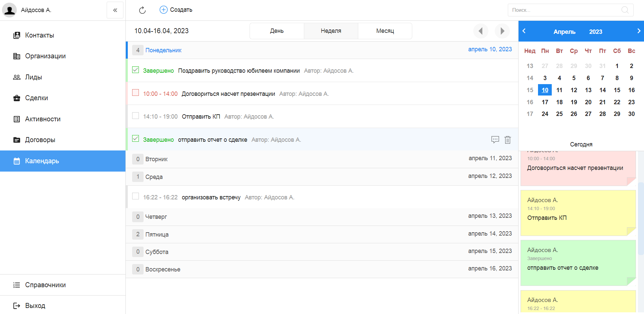644x314 pixels.
Task: Open the date link апрель 10, 2023
Action: [x=490, y=49]
